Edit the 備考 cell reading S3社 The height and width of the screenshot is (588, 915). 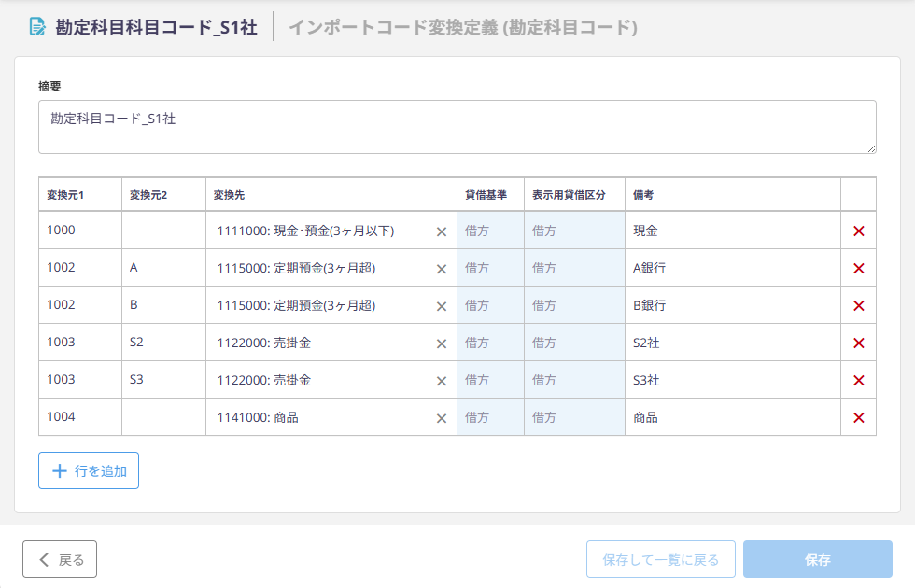[x=733, y=380]
